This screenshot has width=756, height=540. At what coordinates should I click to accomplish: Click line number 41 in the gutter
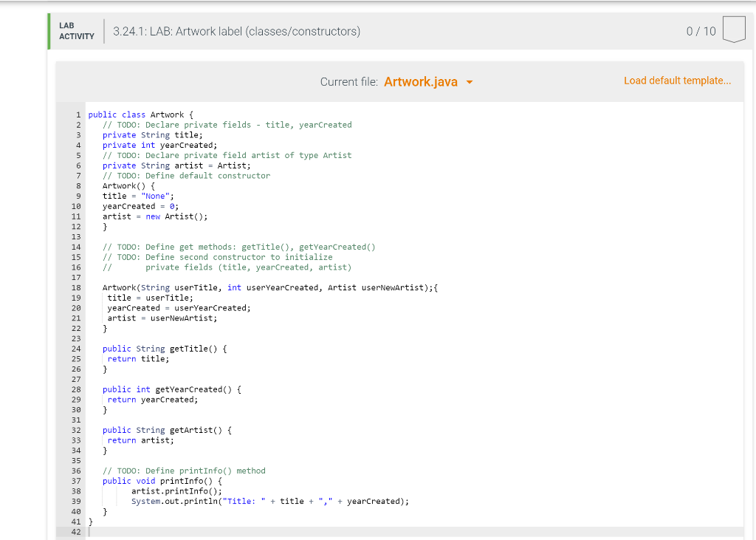pos(76,522)
